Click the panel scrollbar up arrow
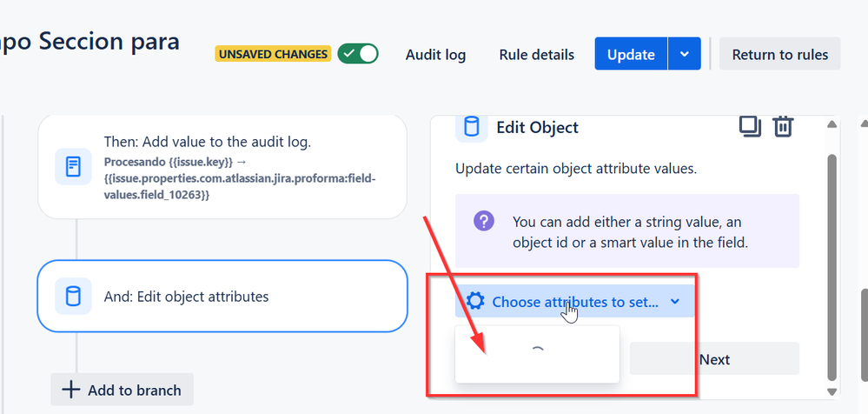This screenshot has height=414, width=868. pos(832,124)
